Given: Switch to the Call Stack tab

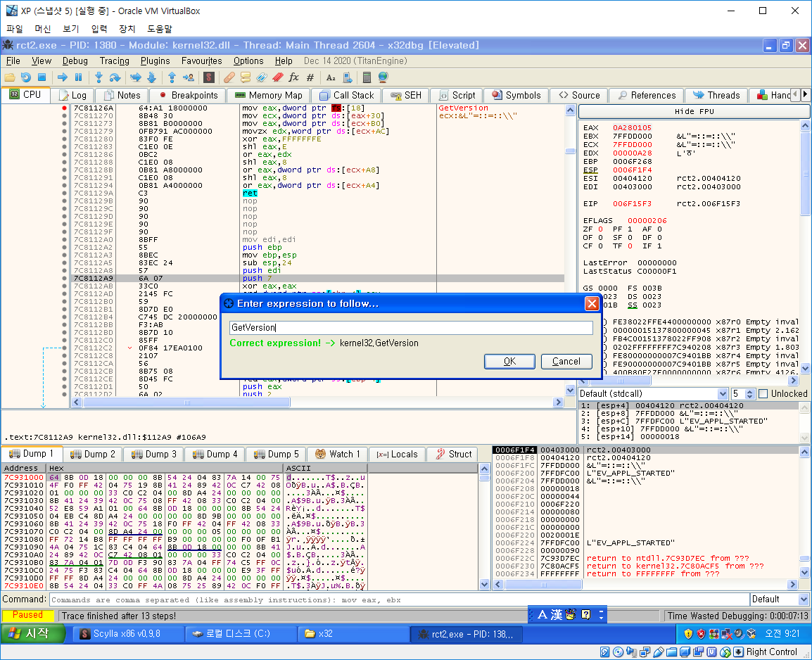Looking at the screenshot, I should pos(346,95).
